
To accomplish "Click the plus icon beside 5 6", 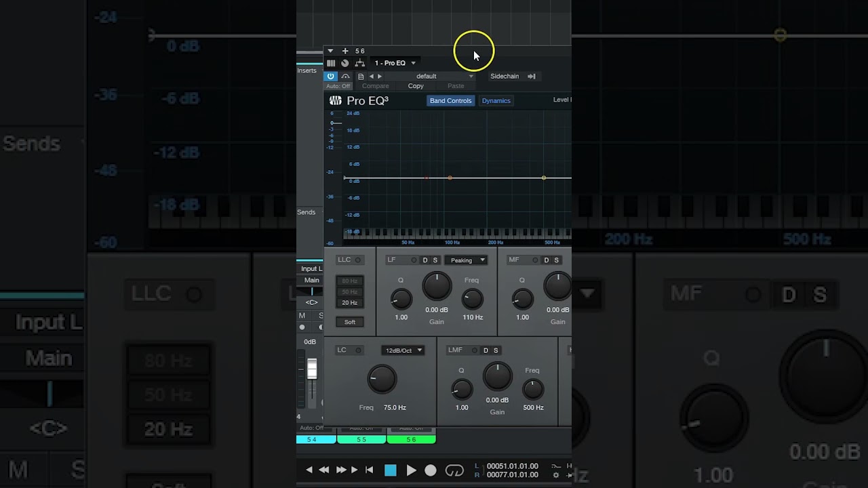I will [344, 51].
